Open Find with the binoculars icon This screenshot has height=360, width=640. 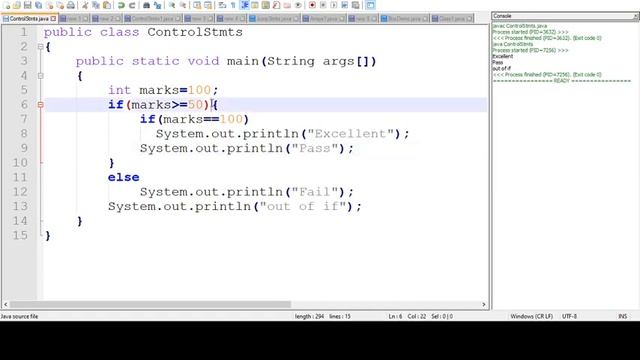tap(146, 5)
